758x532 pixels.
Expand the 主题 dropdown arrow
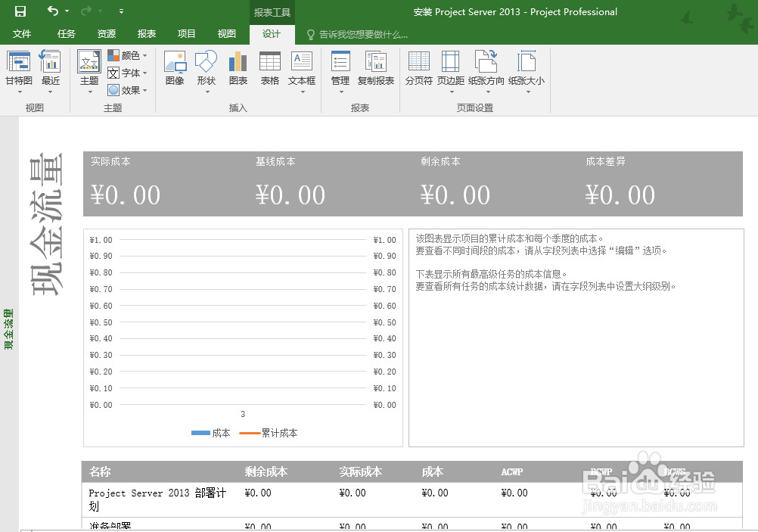click(x=90, y=92)
